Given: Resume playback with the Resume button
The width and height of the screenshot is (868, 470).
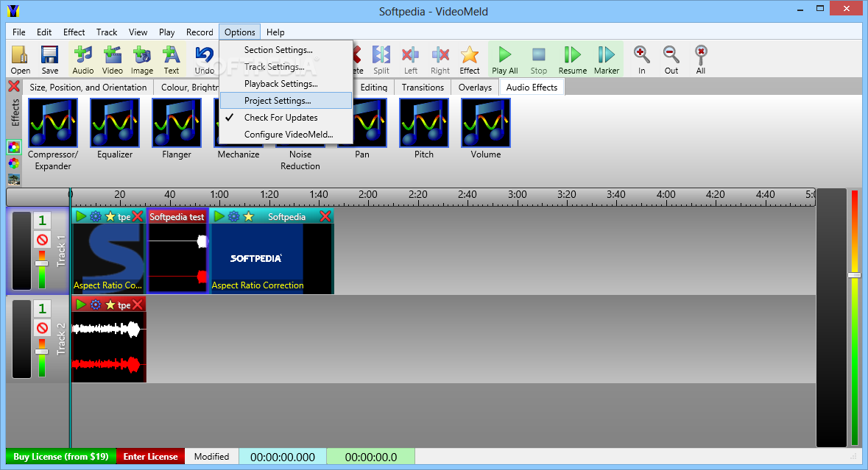Looking at the screenshot, I should click(x=572, y=60).
